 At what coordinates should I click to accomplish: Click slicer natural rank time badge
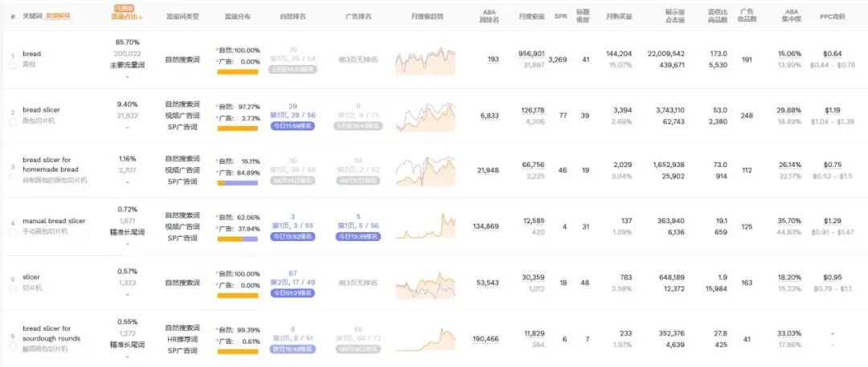pyautogui.click(x=293, y=293)
